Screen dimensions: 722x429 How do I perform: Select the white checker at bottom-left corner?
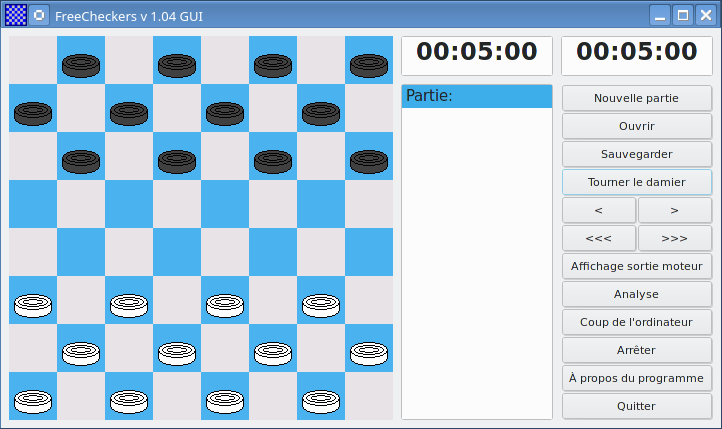[x=33, y=400]
